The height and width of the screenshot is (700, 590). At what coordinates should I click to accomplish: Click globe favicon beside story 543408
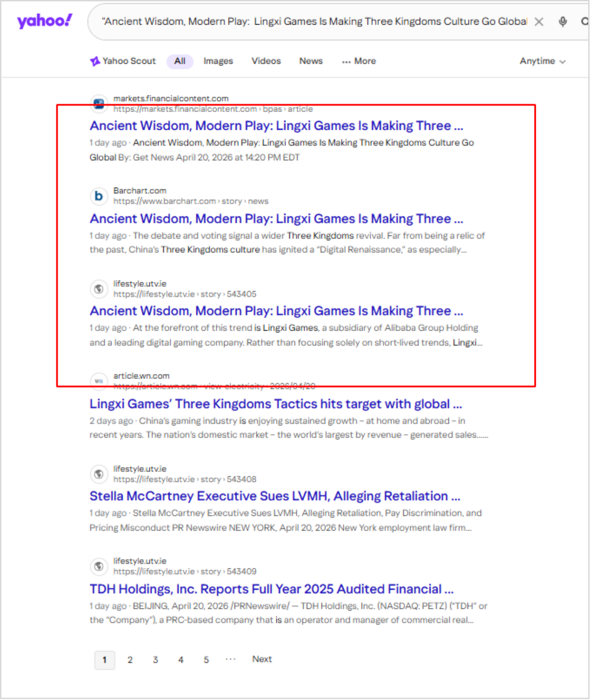click(x=99, y=474)
